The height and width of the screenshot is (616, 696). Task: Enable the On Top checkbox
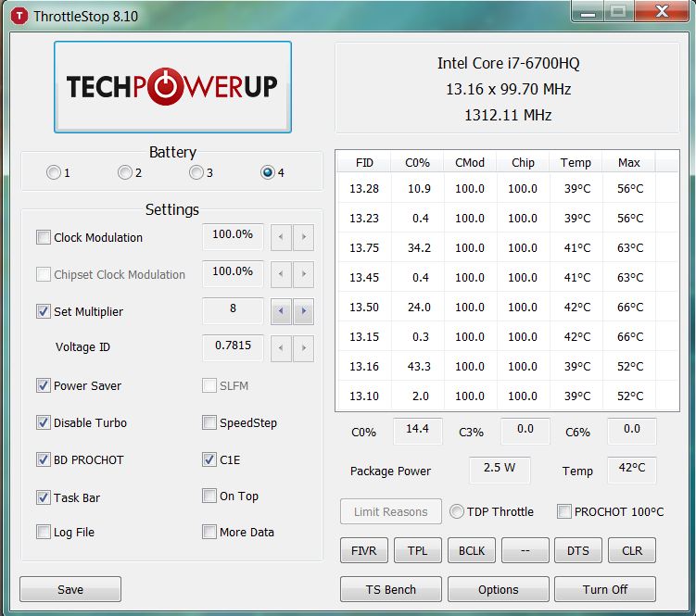[x=209, y=496]
